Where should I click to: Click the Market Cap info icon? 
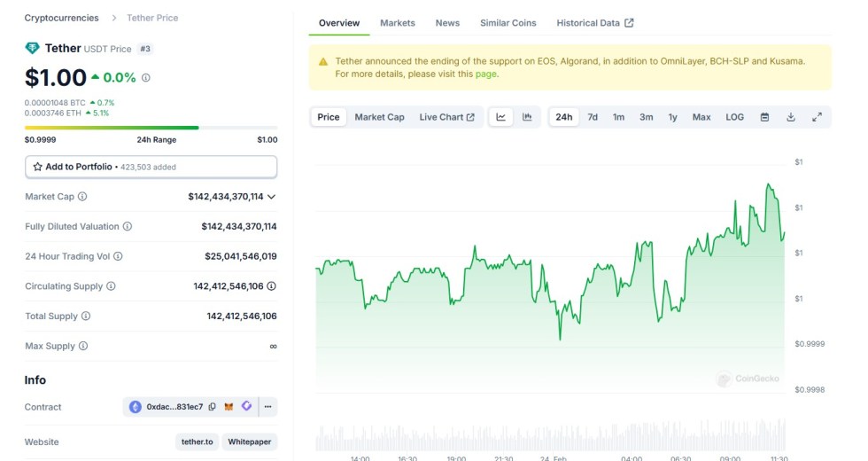[x=82, y=197]
